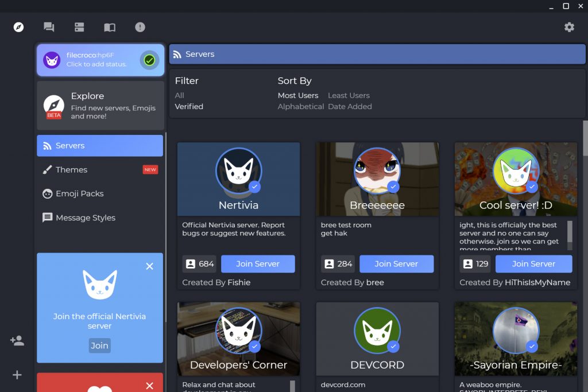The image size is (588, 392).
Task: Open the alert exclamation icon in top bar
Action: pos(140,27)
